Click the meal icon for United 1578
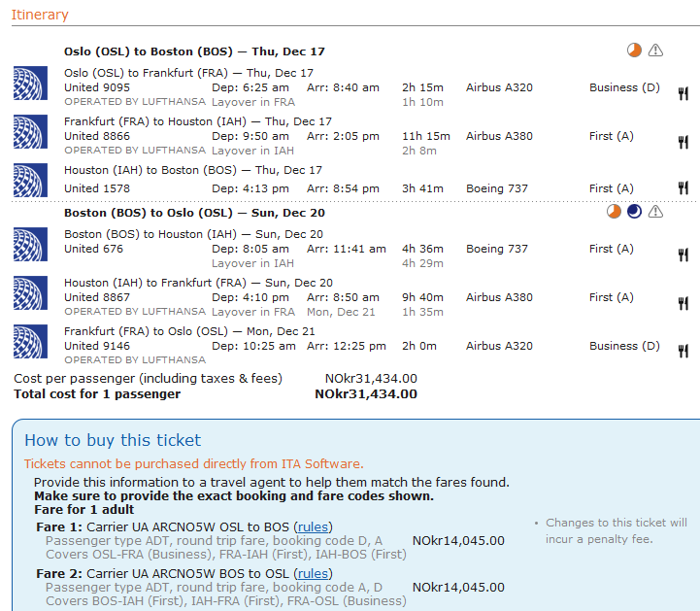The width and height of the screenshot is (700, 611). coord(683,188)
